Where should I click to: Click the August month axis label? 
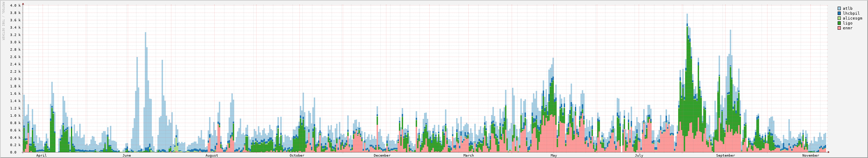click(x=212, y=156)
